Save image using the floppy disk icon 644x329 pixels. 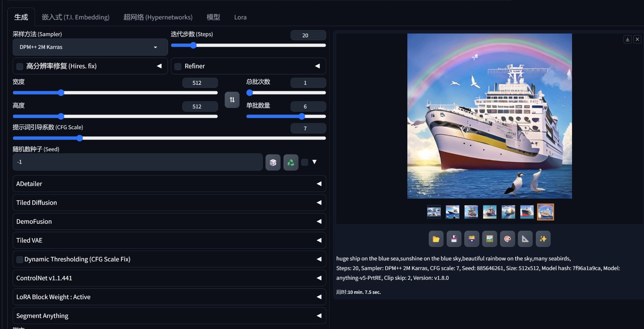pos(454,239)
